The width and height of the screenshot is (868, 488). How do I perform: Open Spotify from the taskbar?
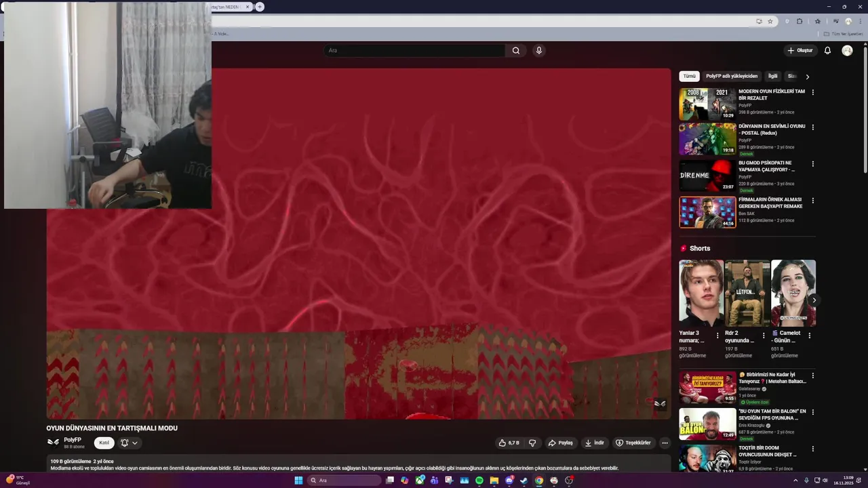(479, 481)
